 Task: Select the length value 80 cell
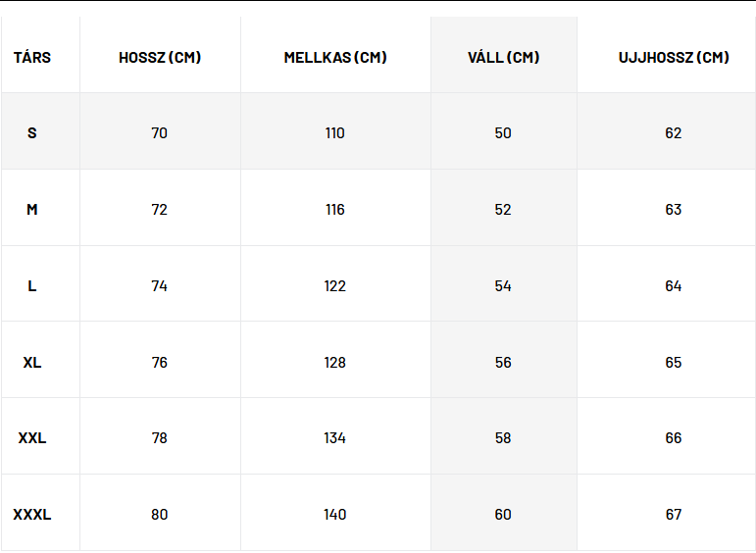click(x=160, y=515)
